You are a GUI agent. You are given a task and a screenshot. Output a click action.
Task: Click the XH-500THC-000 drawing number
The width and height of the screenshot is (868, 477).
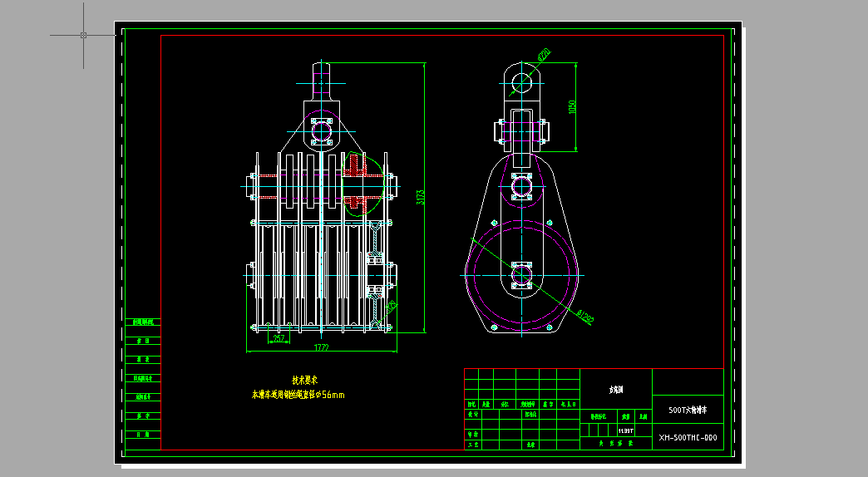click(x=688, y=437)
